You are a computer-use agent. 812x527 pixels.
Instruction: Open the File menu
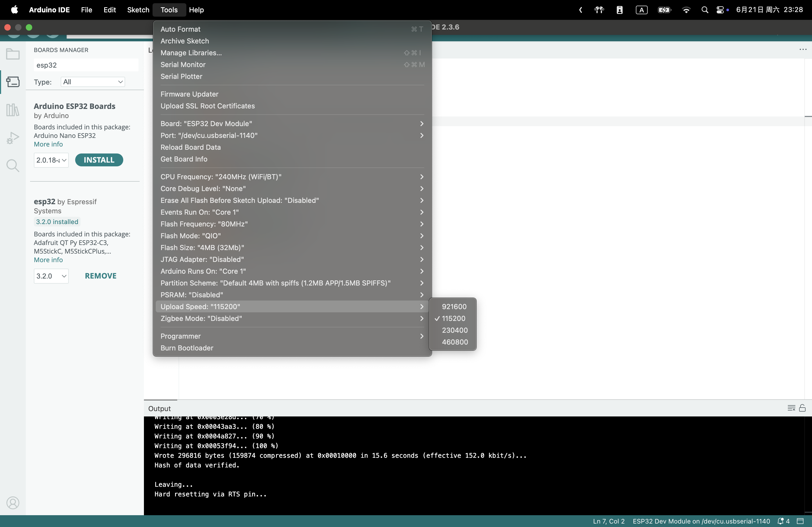(87, 10)
